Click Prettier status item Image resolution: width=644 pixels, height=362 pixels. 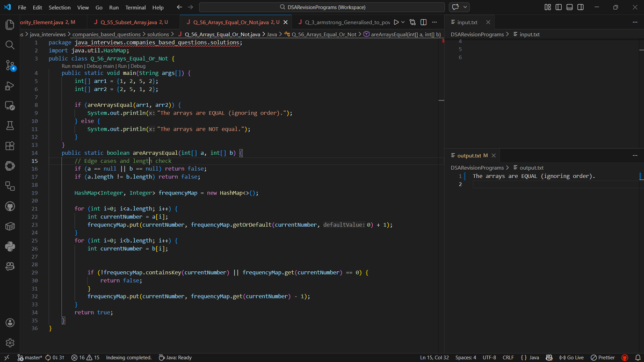pyautogui.click(x=603, y=358)
